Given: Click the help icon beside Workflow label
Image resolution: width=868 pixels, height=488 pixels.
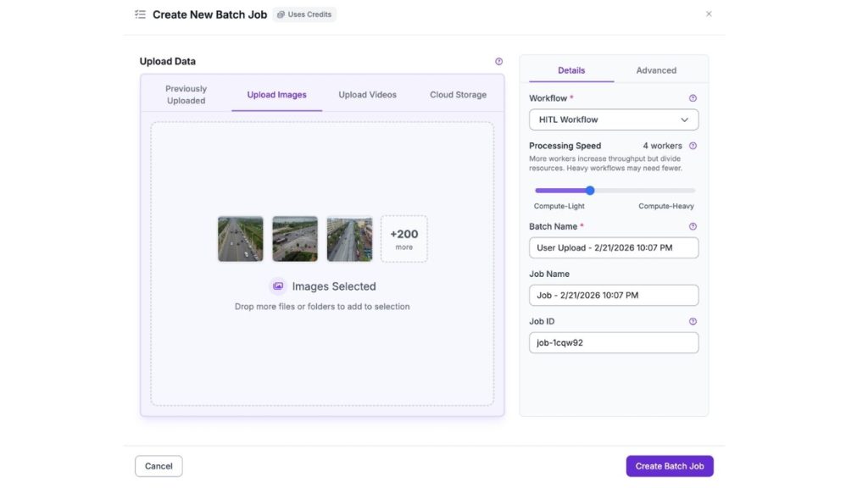Looking at the screenshot, I should coord(693,98).
